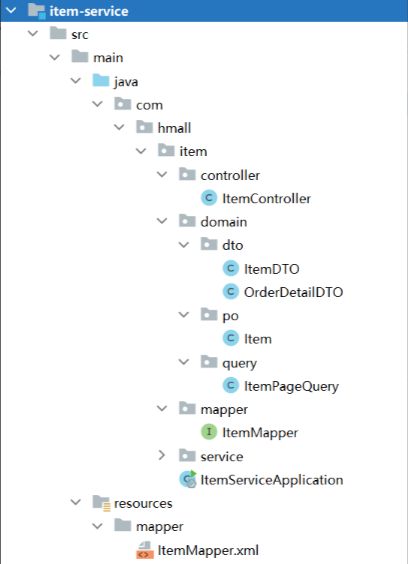
Task: Expand the service package
Action: click(x=162, y=455)
